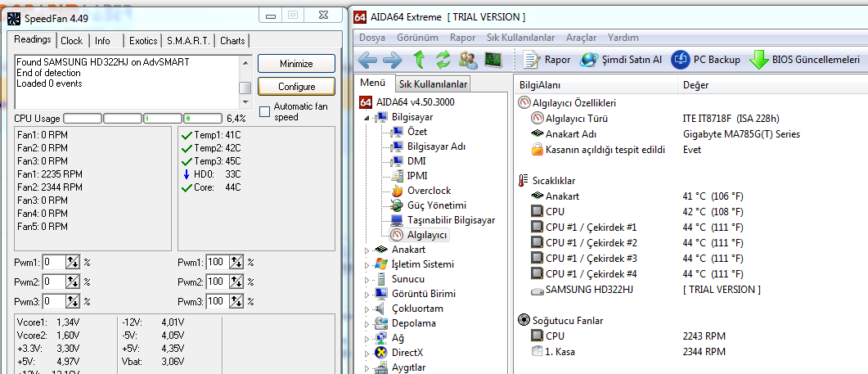Image resolution: width=868 pixels, height=374 pixels.
Task: Click the Configure button in SpeedFan
Action: [x=296, y=87]
